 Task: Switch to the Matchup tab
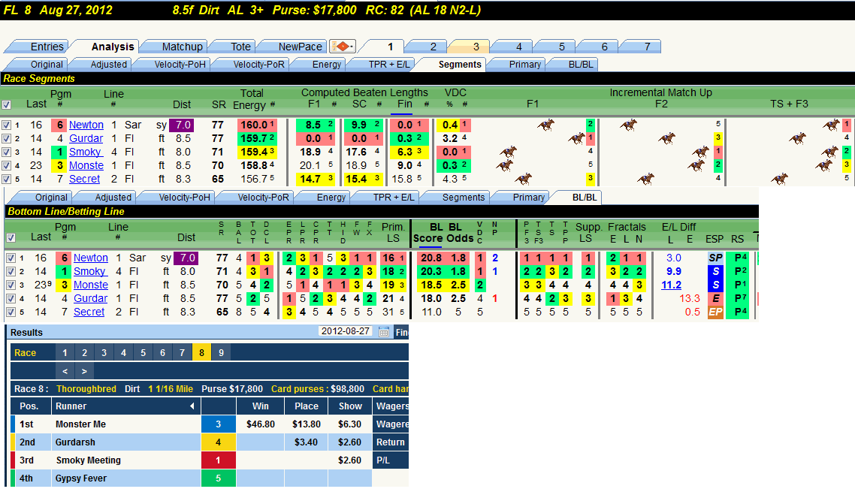point(182,47)
